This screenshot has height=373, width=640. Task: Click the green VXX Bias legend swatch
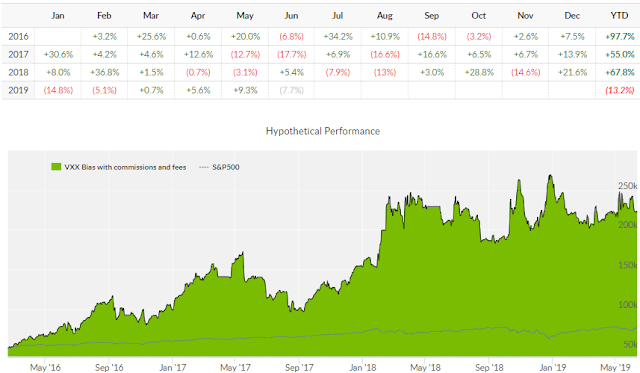pyautogui.click(x=56, y=167)
